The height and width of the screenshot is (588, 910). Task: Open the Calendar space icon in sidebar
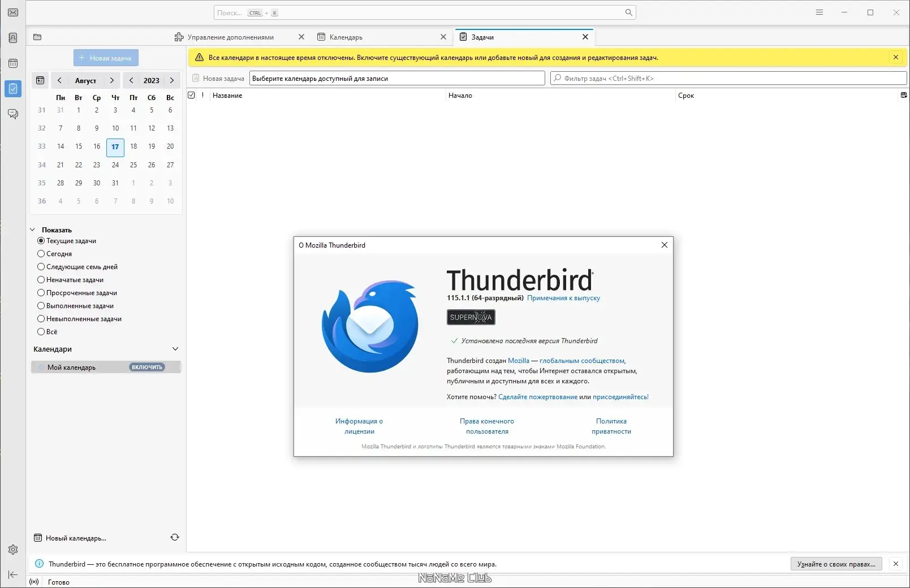13,63
